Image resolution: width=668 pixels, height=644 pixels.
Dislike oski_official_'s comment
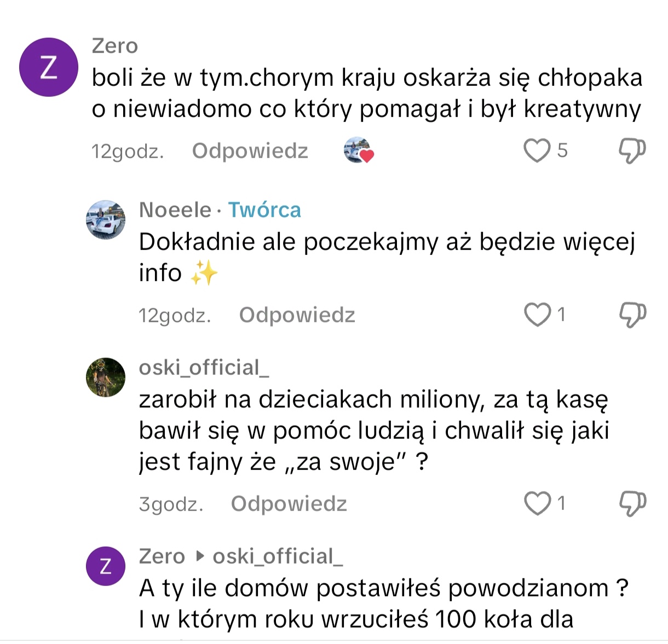(x=632, y=503)
